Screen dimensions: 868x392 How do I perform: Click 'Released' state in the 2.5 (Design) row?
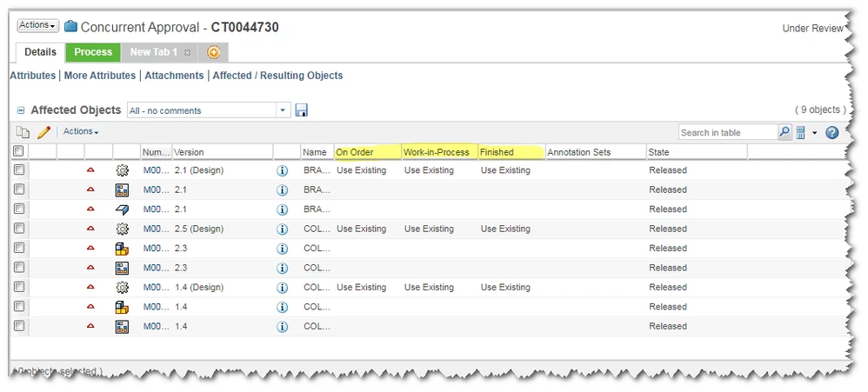tap(668, 229)
